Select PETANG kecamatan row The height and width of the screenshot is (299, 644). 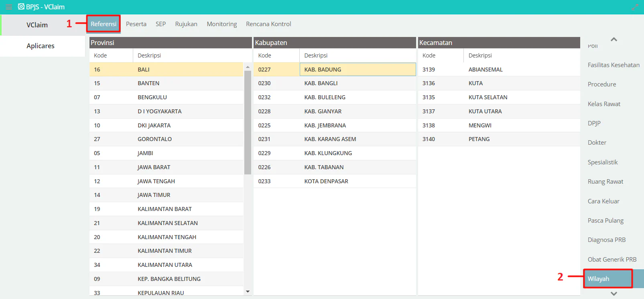pyautogui.click(x=499, y=139)
